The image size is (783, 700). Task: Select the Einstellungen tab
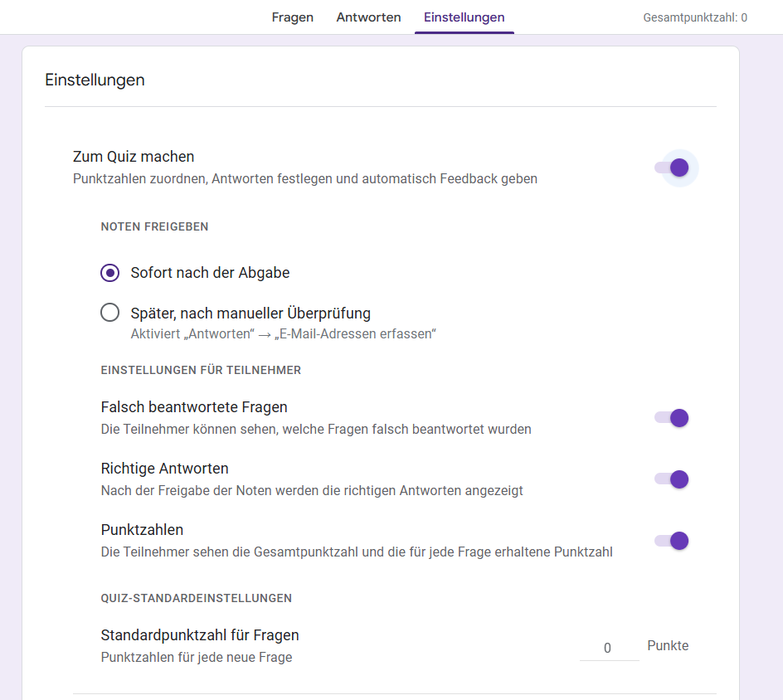tap(464, 17)
